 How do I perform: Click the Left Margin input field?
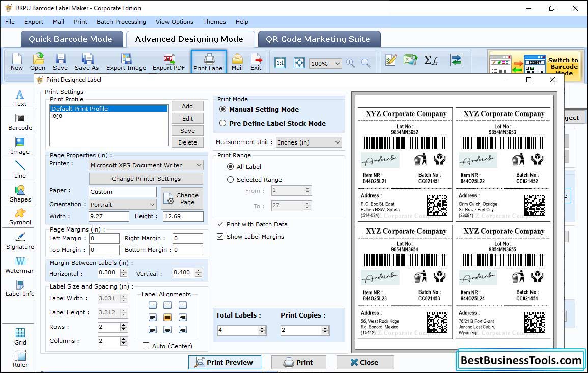tap(104, 239)
